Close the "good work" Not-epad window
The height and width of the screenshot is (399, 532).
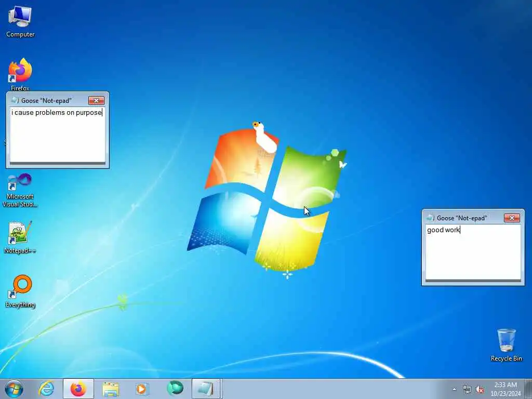point(512,218)
